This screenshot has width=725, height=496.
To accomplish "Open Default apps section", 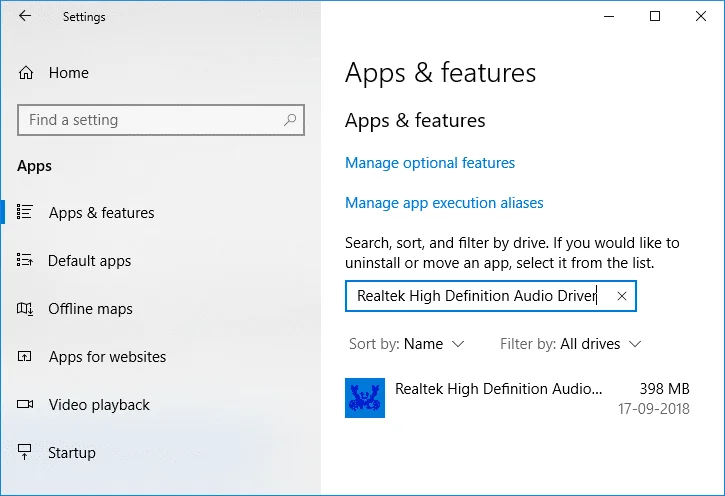I will [89, 261].
